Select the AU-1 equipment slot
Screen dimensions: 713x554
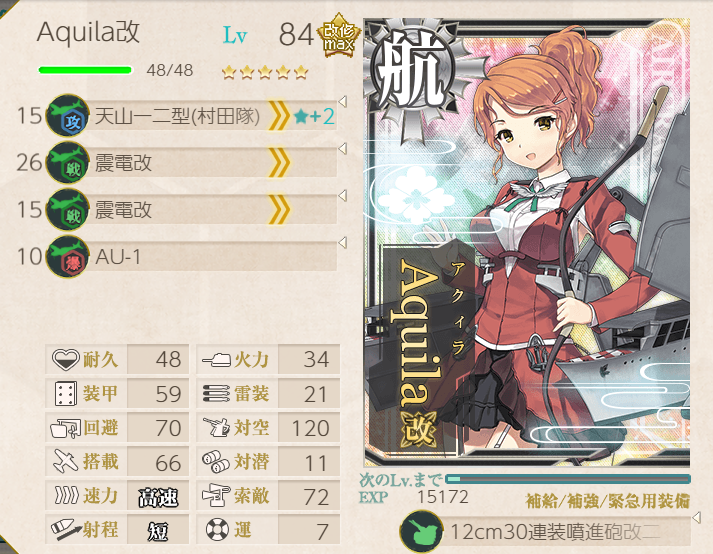[191, 257]
